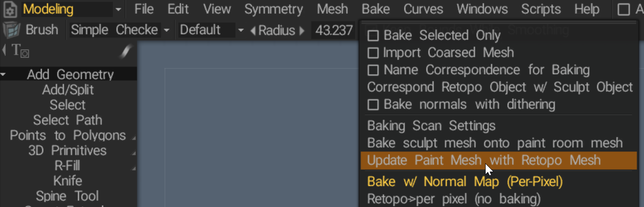Collapse the Add Geometry section

click(x=4, y=75)
